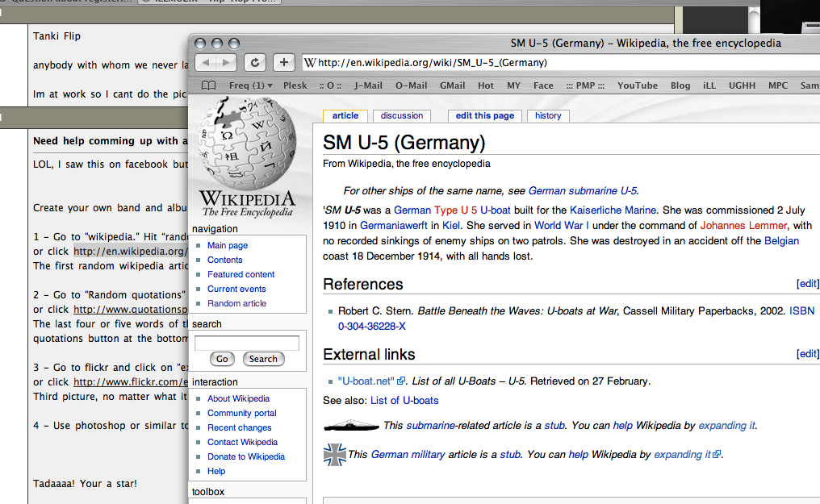Image resolution: width=820 pixels, height=504 pixels.
Task: Open the Featured content link
Action: (241, 275)
